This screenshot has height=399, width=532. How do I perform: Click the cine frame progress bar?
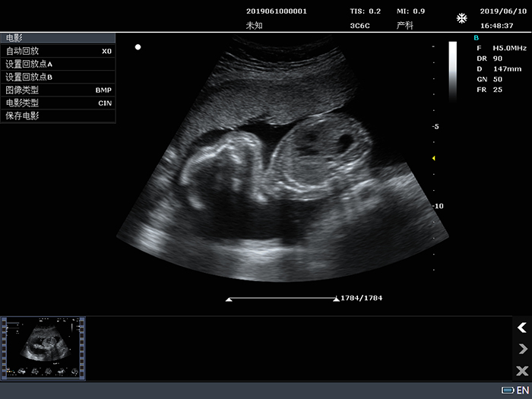(x=283, y=298)
